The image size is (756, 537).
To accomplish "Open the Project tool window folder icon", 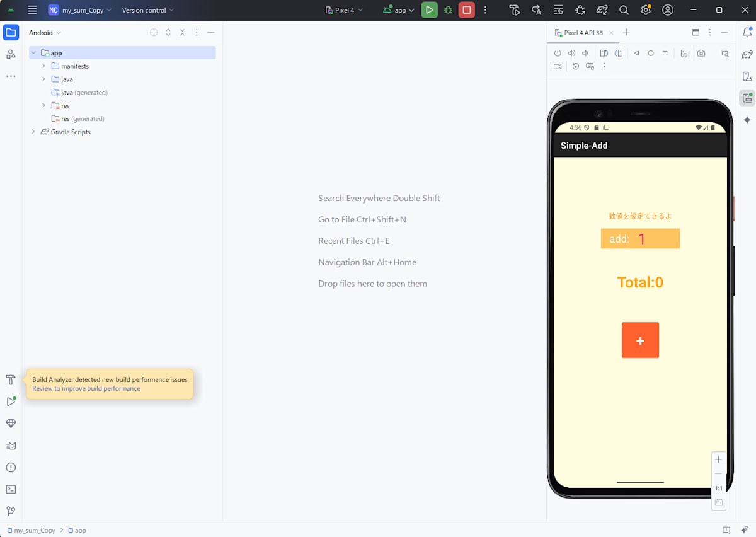I will pyautogui.click(x=11, y=32).
